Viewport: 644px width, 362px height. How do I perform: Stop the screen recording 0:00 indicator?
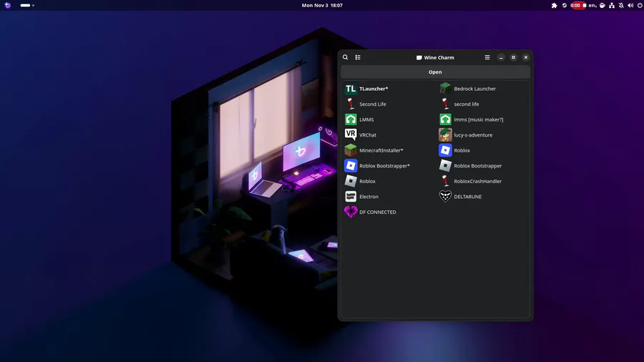point(578,5)
